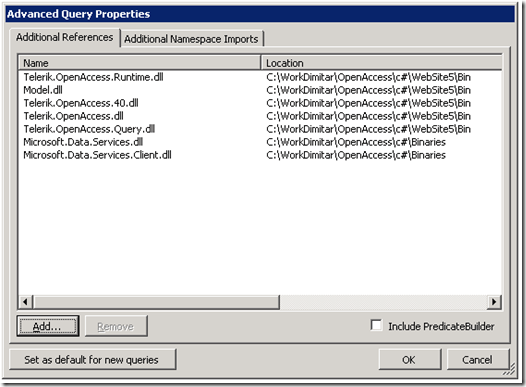Click the location path of Microsoft.Data.Services.dll
Screen dimensions: 526x387
(356, 142)
